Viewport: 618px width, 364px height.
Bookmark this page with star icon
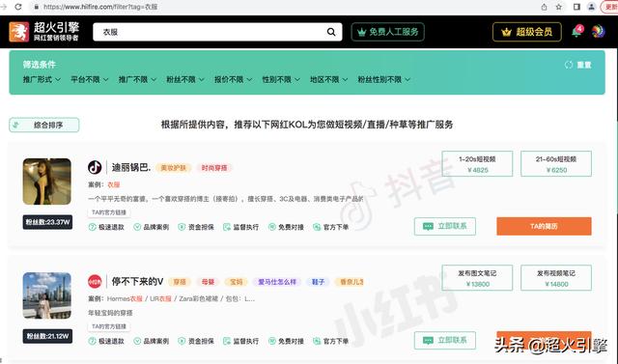coord(559,7)
